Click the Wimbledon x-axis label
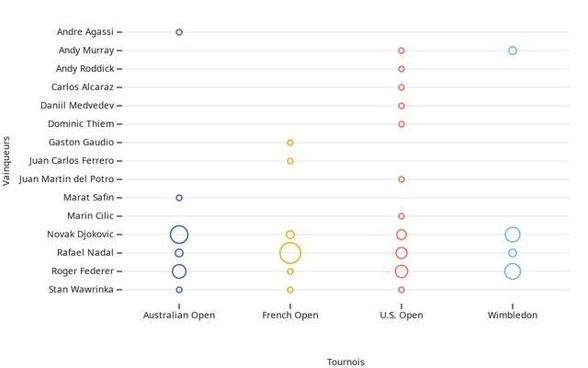This screenshot has width=588, height=368. click(513, 316)
